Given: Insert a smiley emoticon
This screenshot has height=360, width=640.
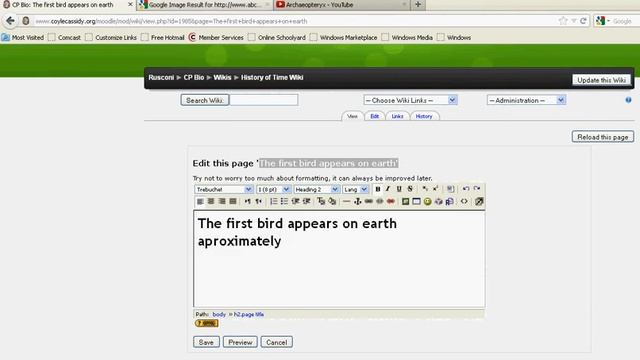Looking at the screenshot, I should click(427, 201).
